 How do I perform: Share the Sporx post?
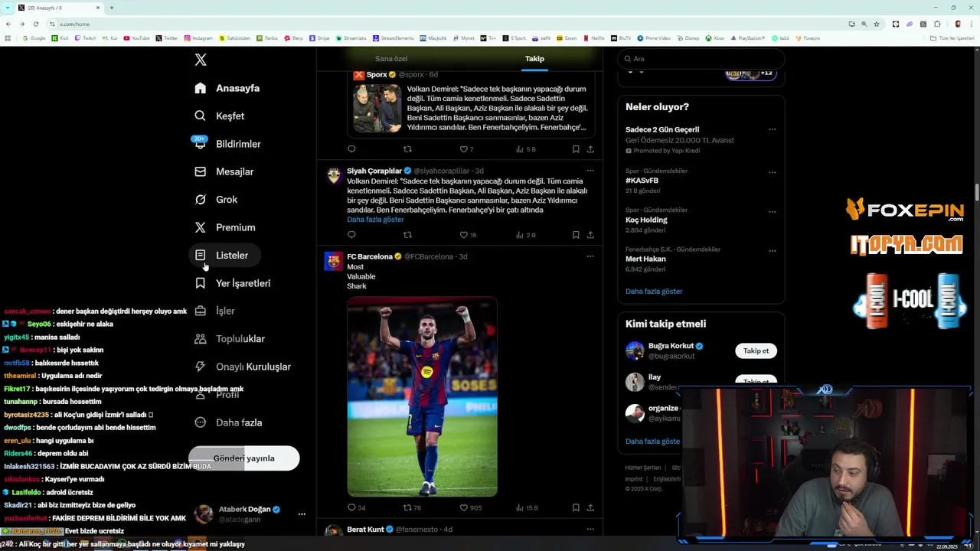590,149
